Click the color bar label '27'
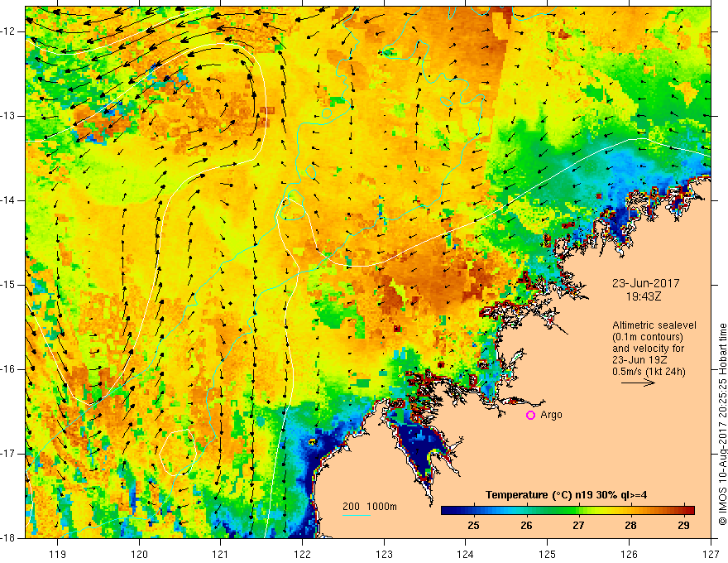The height and width of the screenshot is (563, 728). point(578,526)
